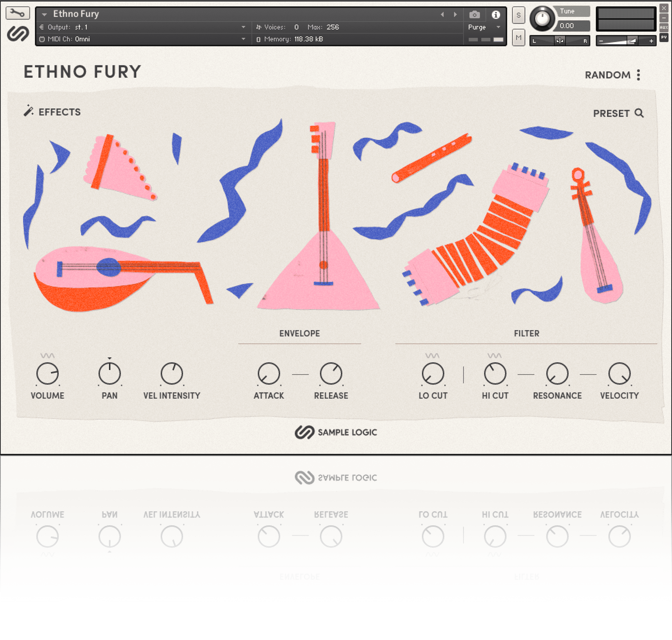672x640 pixels.
Task: Toggle the PV button
Action: [x=663, y=37]
